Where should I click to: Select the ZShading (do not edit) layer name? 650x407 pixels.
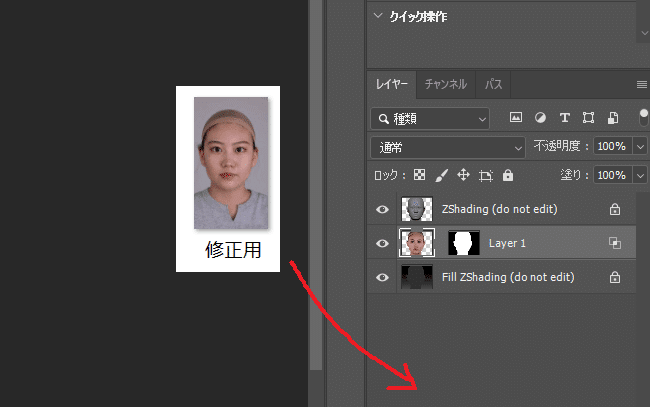(x=500, y=209)
